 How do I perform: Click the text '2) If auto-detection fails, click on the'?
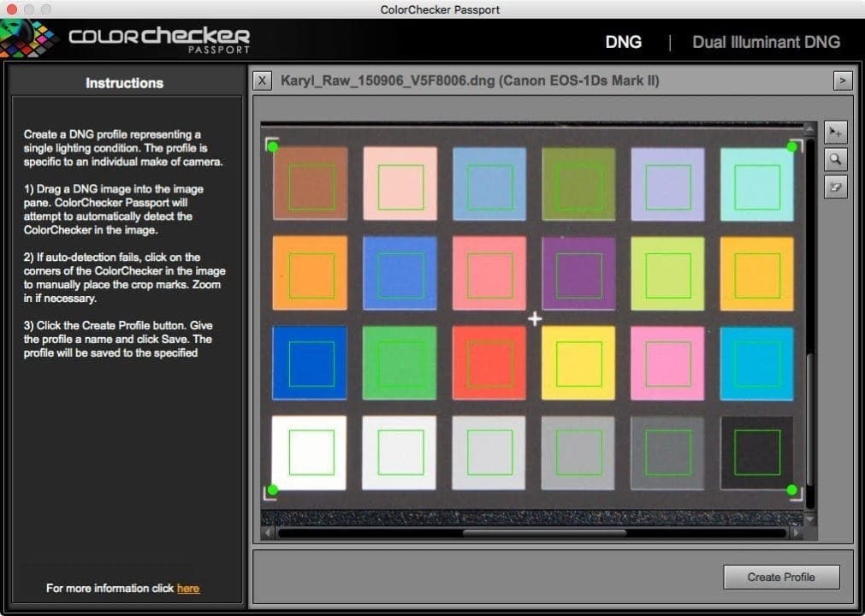(x=112, y=257)
